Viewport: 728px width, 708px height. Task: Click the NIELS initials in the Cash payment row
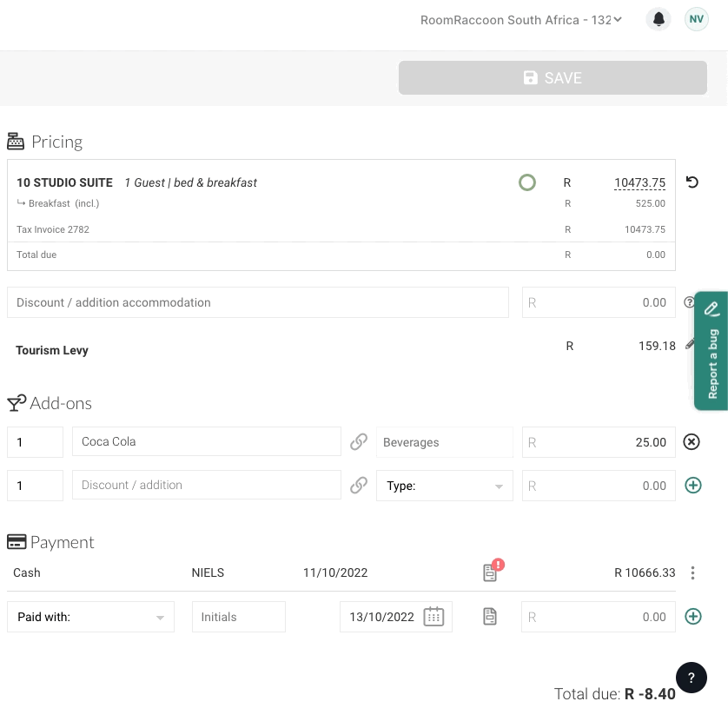pyautogui.click(x=208, y=572)
